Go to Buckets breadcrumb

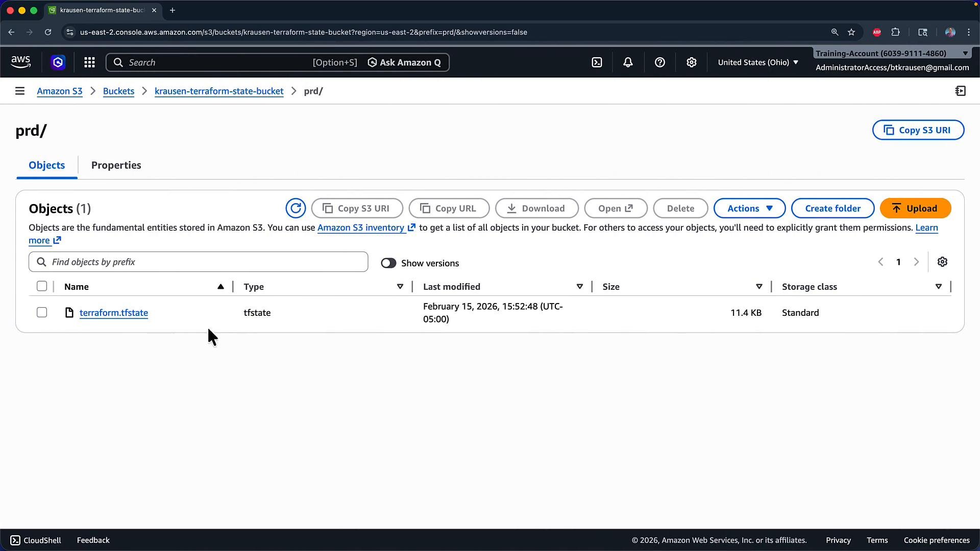pos(118,91)
